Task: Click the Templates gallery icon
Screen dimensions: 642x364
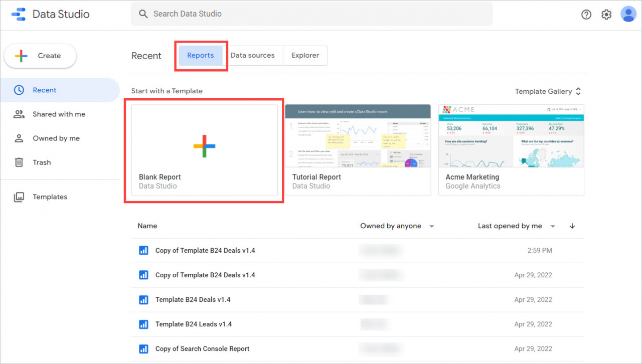Action: tap(19, 197)
